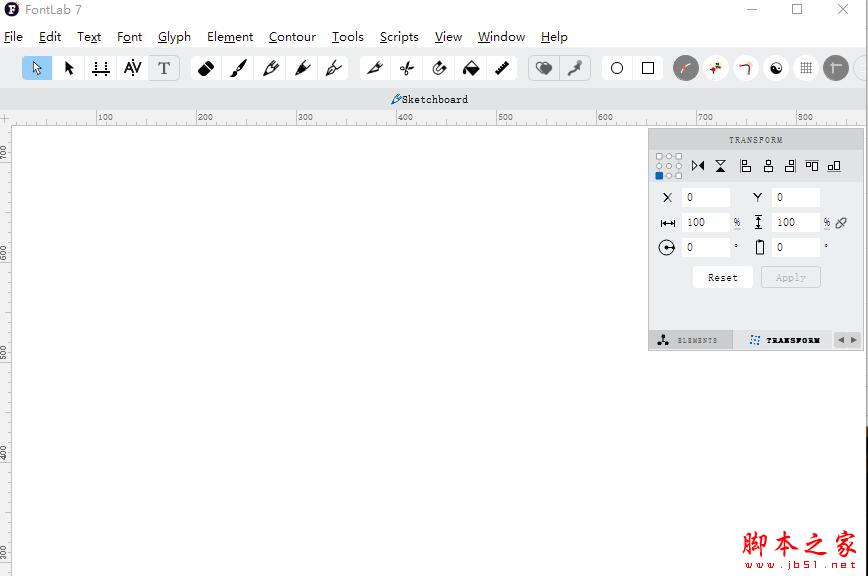This screenshot has height=576, width=868.
Task: Click the Apply button
Action: click(790, 277)
